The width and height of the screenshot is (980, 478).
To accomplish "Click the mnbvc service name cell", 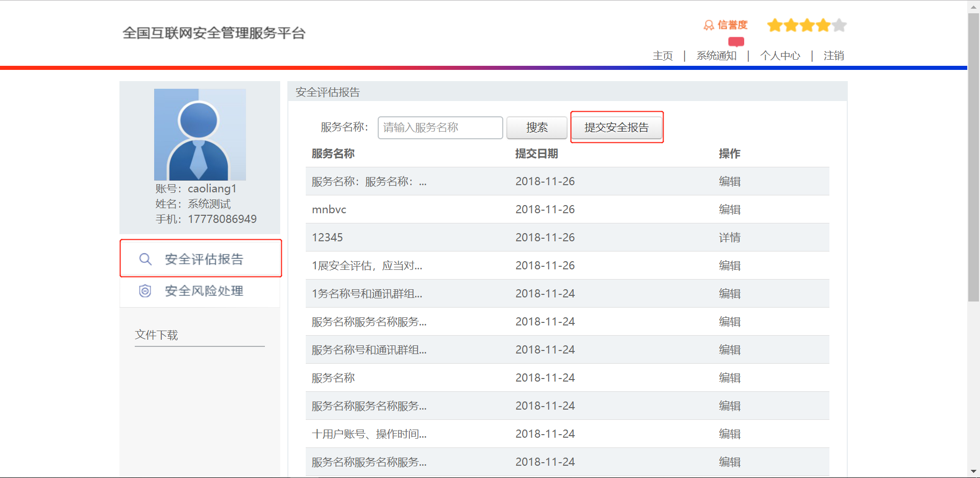I will pos(329,210).
